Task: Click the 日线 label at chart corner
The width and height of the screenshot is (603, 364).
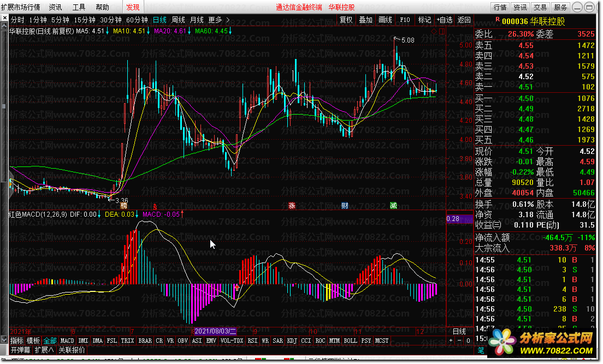Action: [459, 331]
